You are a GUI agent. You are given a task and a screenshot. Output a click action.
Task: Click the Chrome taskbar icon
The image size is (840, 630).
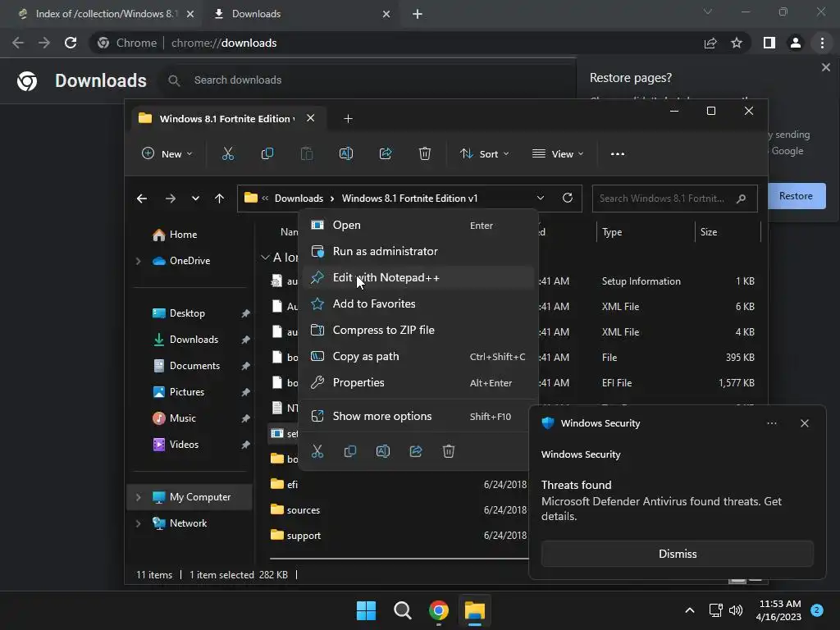click(439, 610)
